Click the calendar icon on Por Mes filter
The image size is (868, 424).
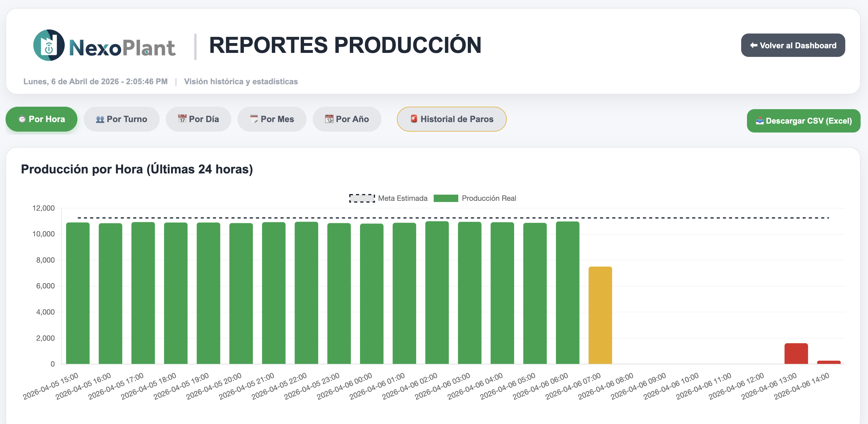point(254,119)
